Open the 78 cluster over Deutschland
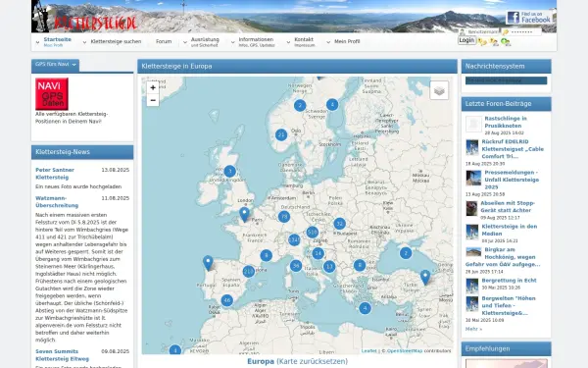 (x=284, y=217)
